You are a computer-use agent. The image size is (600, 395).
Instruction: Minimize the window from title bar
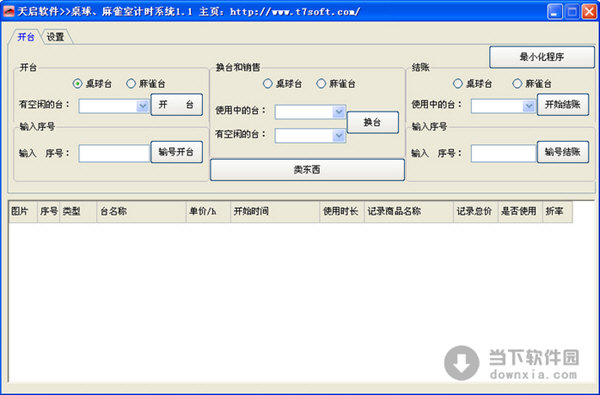click(554, 11)
